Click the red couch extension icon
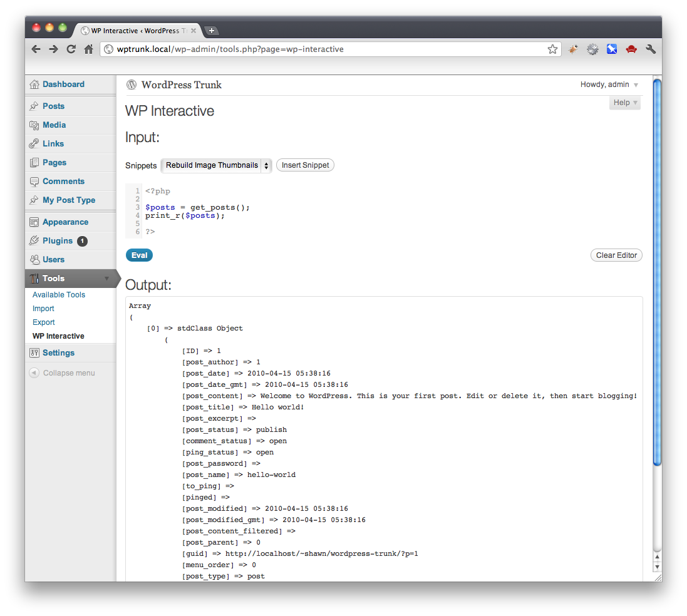Viewport: 687px width, 616px height. pos(631,49)
